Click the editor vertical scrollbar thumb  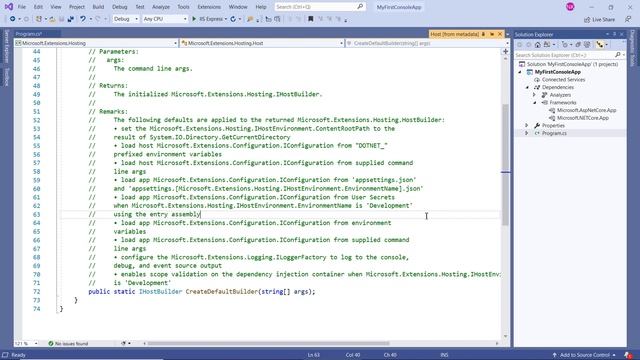pyautogui.click(x=505, y=164)
